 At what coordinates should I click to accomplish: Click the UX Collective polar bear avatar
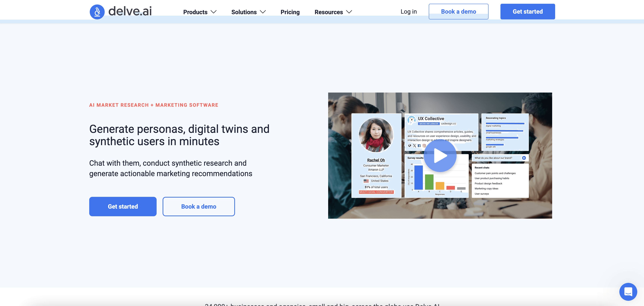411,120
